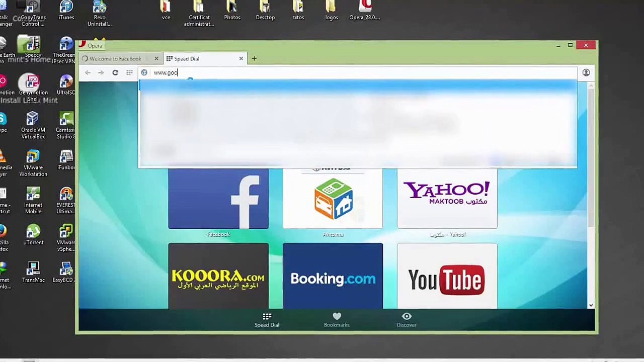Open the logos desktop folder
The image size is (644, 362).
[332, 11]
